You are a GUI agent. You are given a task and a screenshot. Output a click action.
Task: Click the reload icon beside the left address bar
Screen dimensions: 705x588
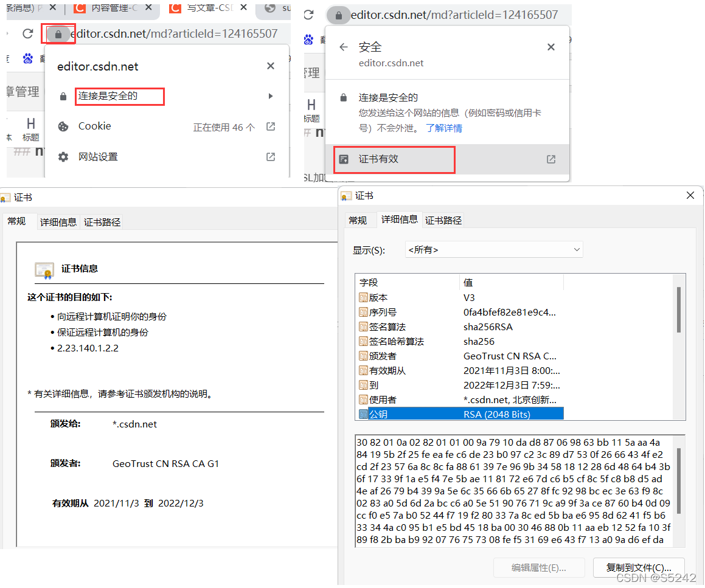pyautogui.click(x=28, y=33)
